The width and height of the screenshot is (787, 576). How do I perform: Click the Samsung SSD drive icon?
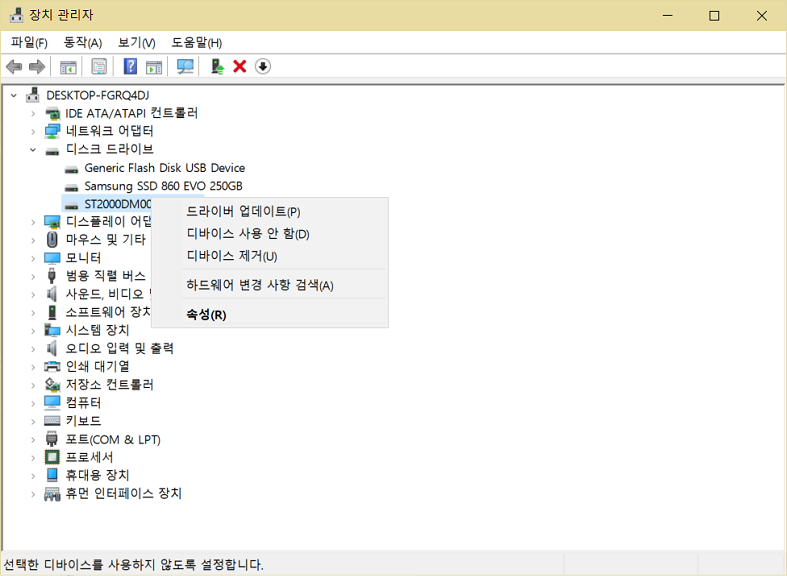pos(71,187)
